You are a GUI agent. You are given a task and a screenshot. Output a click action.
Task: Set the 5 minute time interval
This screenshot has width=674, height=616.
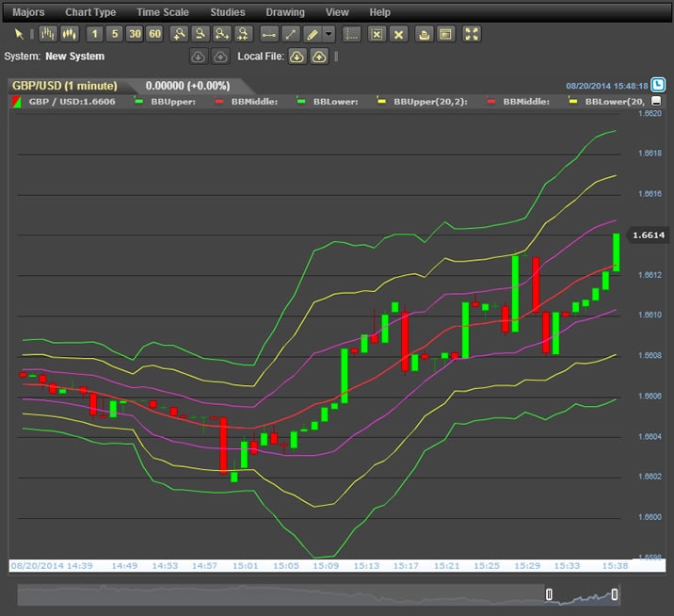[115, 34]
